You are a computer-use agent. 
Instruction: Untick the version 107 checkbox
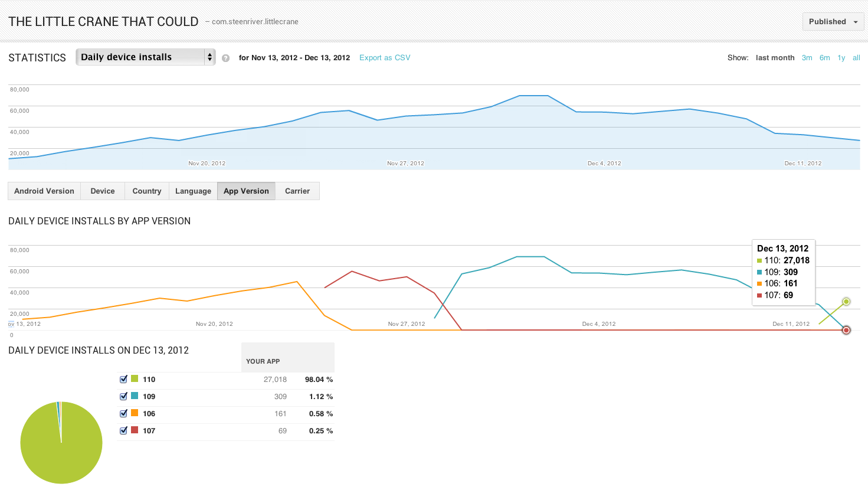123,431
